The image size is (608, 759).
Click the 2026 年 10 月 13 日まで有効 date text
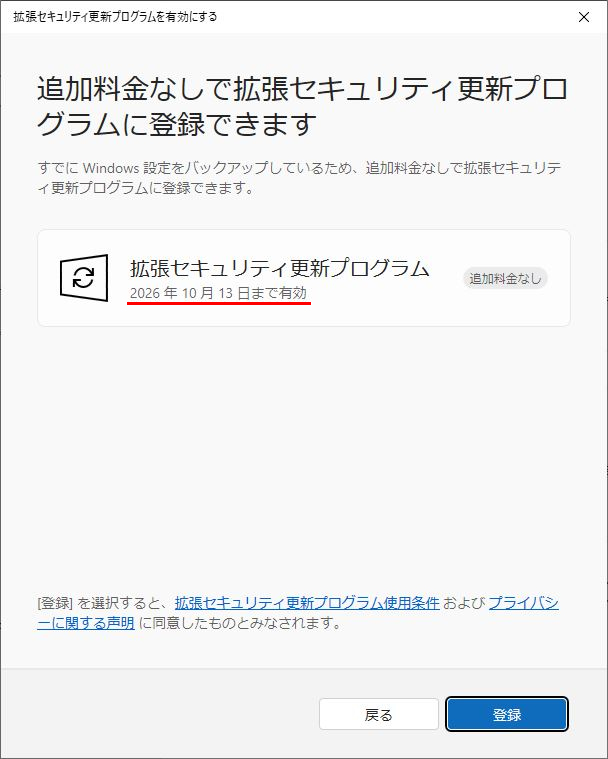[218, 293]
